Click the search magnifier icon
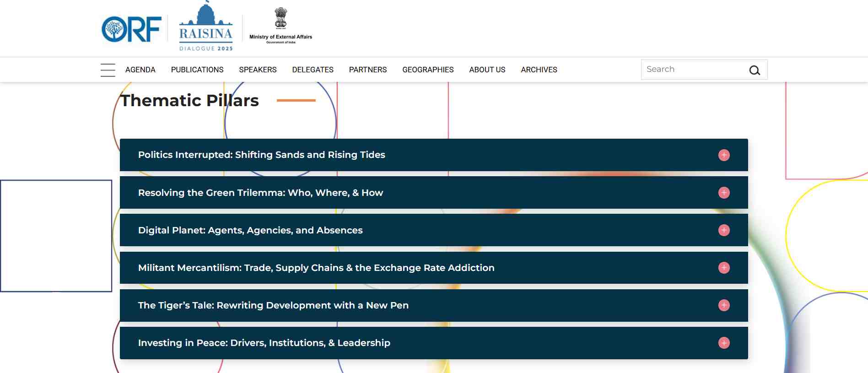 pos(754,70)
